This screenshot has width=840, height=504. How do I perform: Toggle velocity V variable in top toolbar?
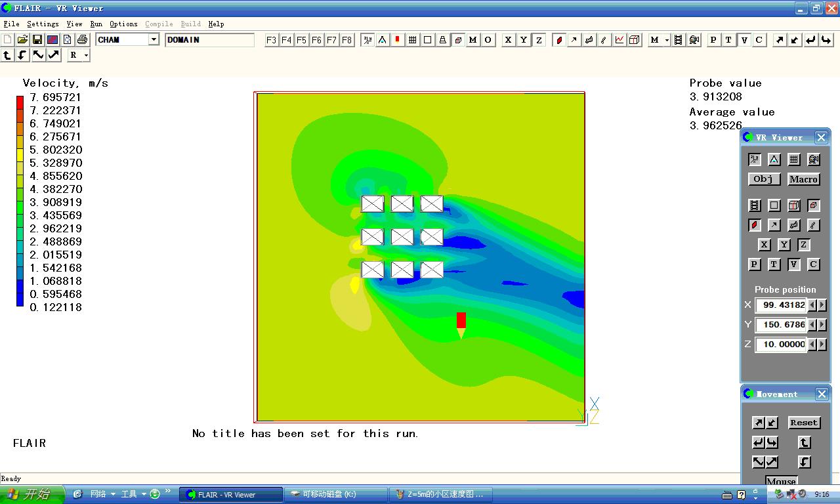(744, 40)
